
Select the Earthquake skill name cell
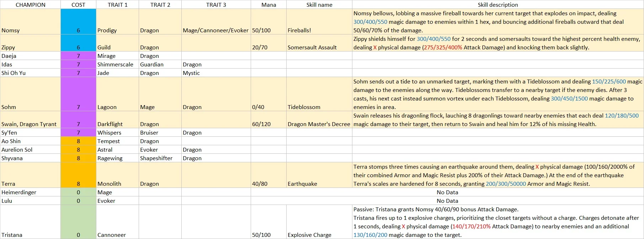[319, 175]
